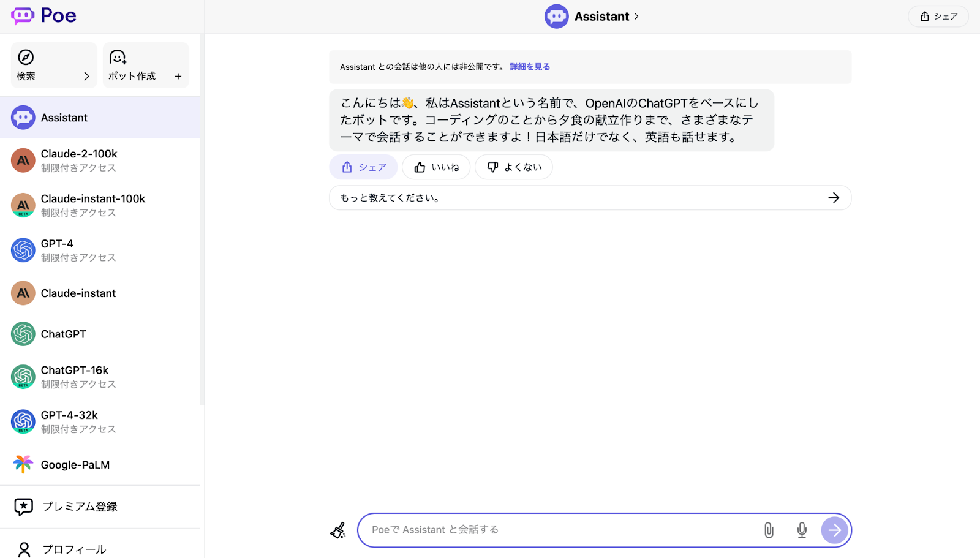Share the message with シェア button
Screen dimensions: 980x558
(363, 167)
